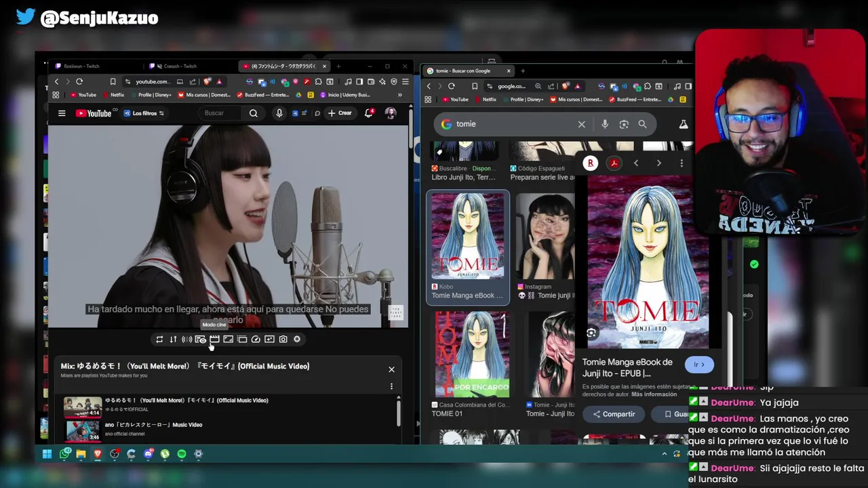The height and width of the screenshot is (488, 868).
Task: Open YouTube account avatar menu
Action: click(391, 113)
